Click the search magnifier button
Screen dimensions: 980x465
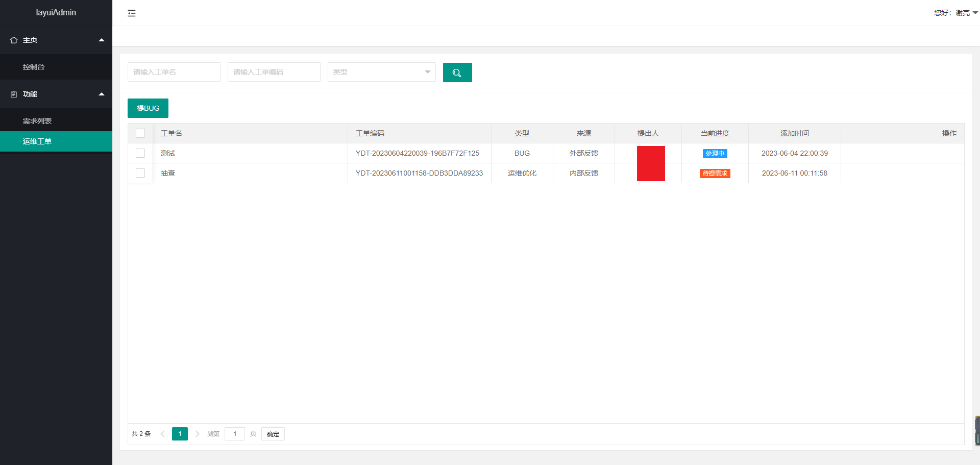click(457, 72)
